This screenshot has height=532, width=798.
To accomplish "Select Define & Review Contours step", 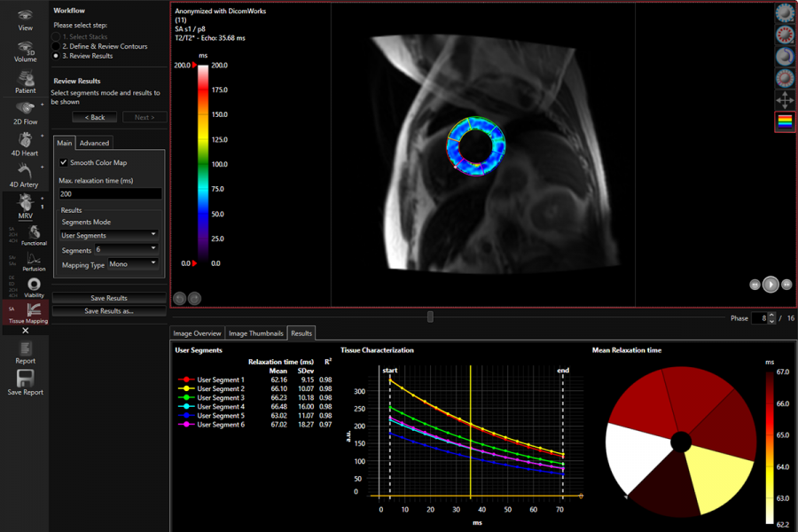I will 57,46.
